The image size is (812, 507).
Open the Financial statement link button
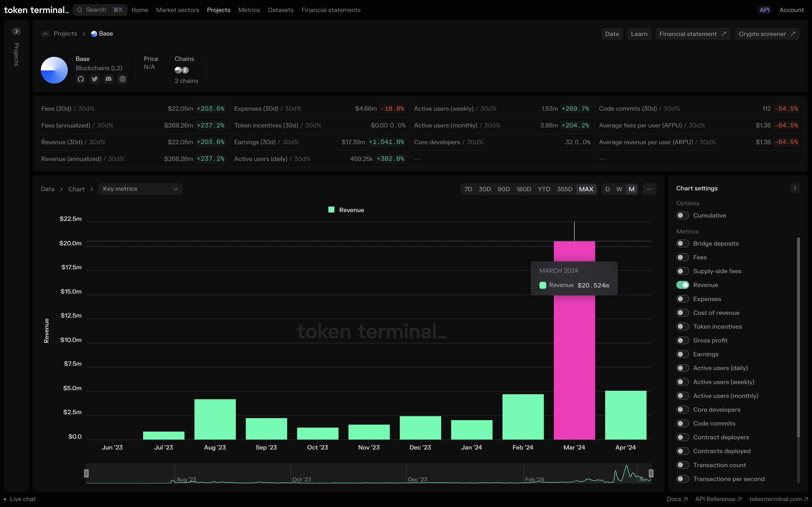(693, 34)
